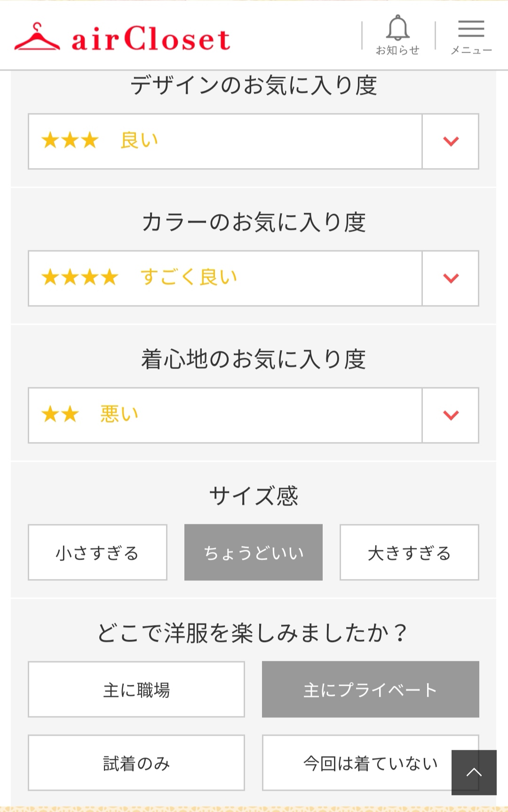Expand the comfort rating dropdown arrow

[451, 415]
